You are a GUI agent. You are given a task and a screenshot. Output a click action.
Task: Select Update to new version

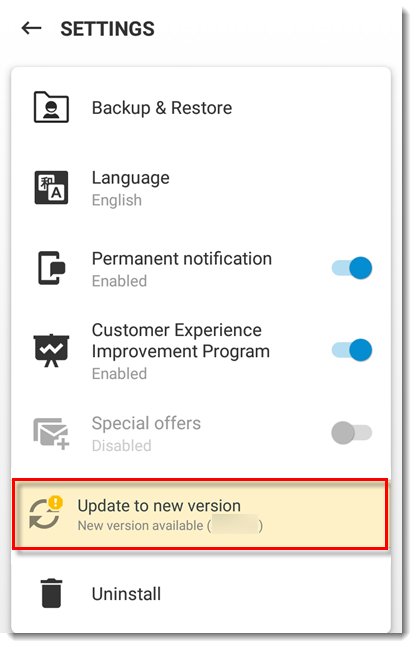tap(200, 515)
